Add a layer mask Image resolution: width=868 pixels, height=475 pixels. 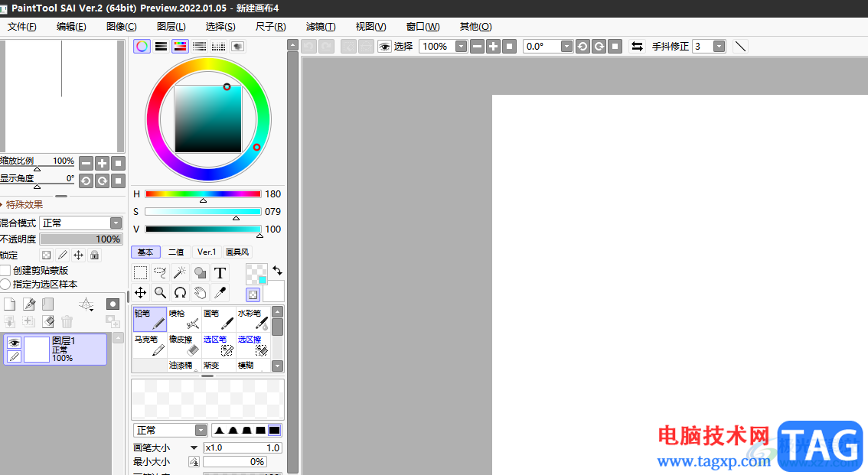(113, 304)
